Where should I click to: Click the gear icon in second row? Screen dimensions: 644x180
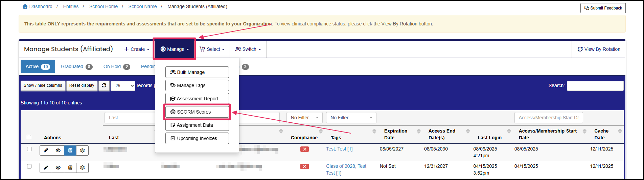click(x=83, y=168)
